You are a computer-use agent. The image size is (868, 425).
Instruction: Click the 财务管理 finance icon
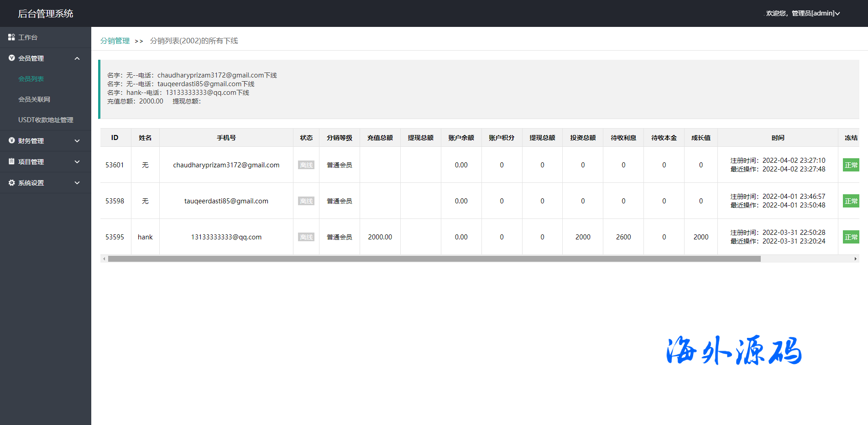[11, 140]
